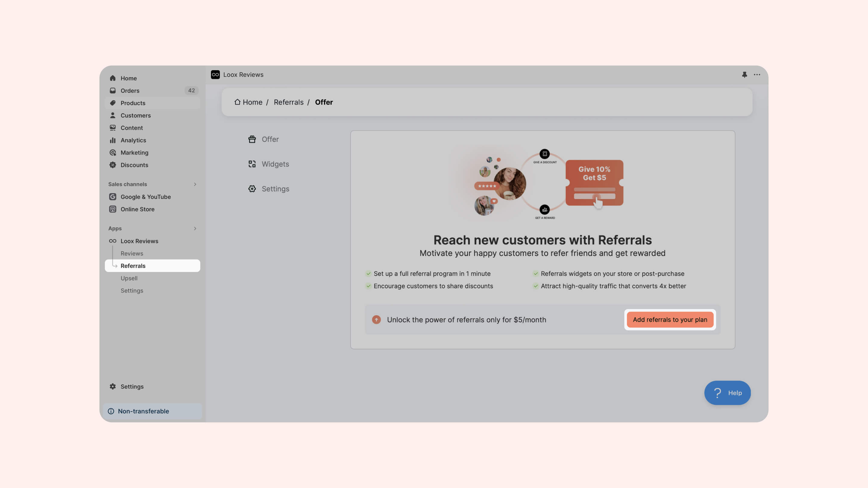Image resolution: width=868 pixels, height=488 pixels.
Task: Click the Loox Reviews logo icon
Action: (215, 74)
